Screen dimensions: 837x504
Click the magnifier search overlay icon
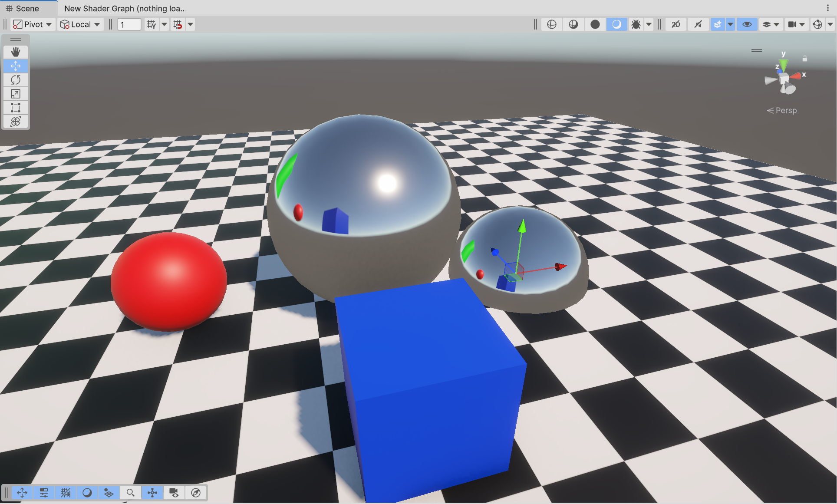(x=130, y=493)
